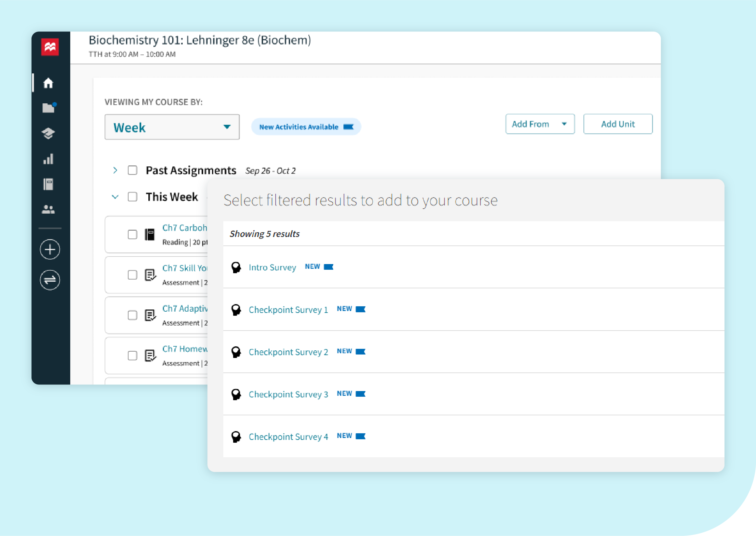This screenshot has height=536, width=756.
Task: Check the This Week checkbox
Action: 132,197
